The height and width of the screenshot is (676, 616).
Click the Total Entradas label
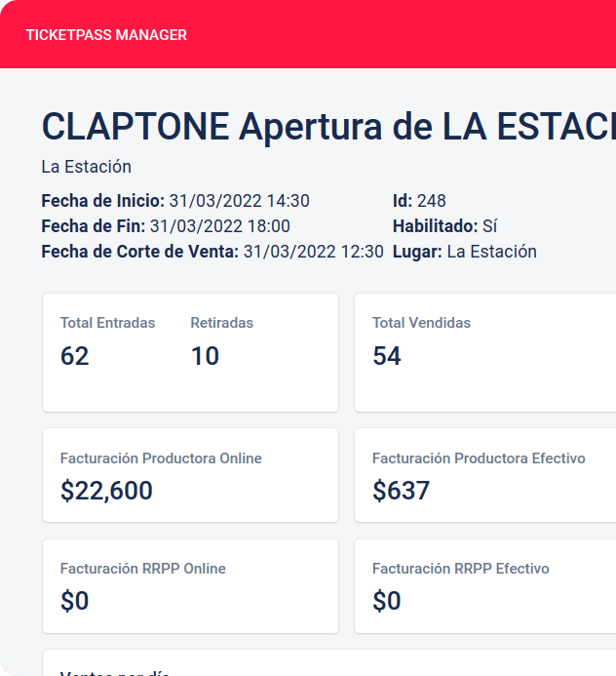[107, 323]
